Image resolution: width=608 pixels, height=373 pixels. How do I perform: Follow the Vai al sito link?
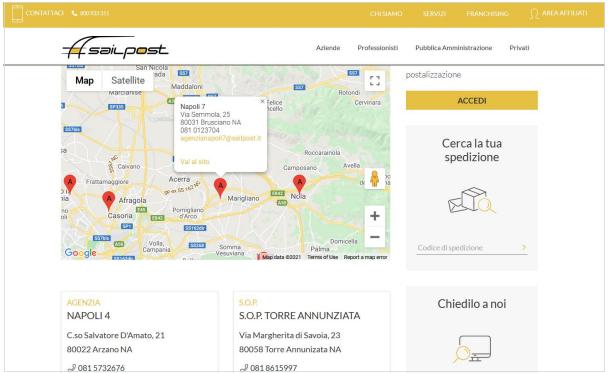pos(195,162)
